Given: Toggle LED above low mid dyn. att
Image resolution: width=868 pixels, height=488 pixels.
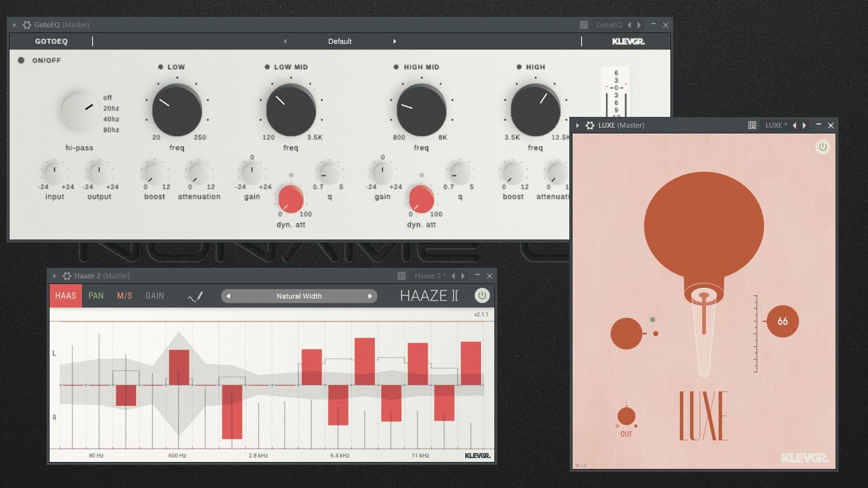Looking at the screenshot, I should tap(291, 175).
